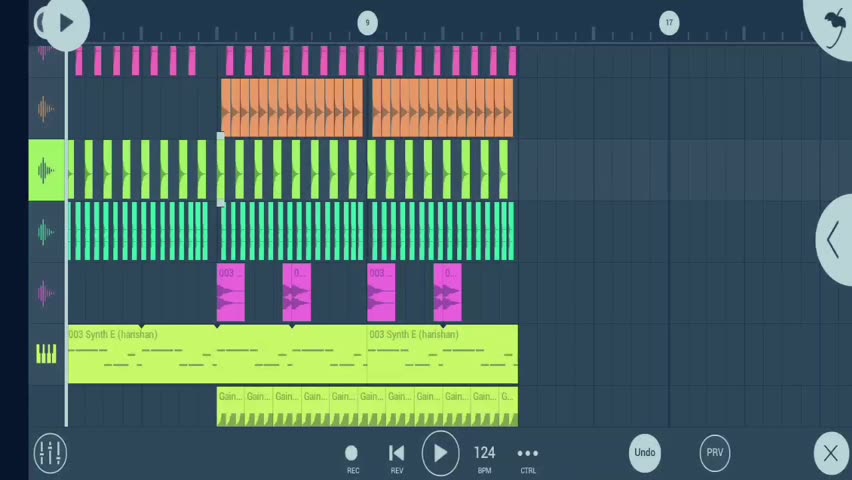
Task: Open the mixer sliders button
Action: pos(51,452)
